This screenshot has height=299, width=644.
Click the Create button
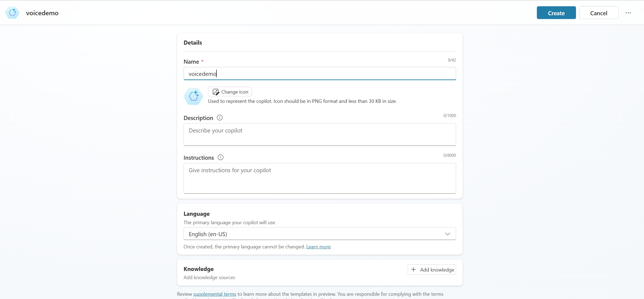click(556, 13)
